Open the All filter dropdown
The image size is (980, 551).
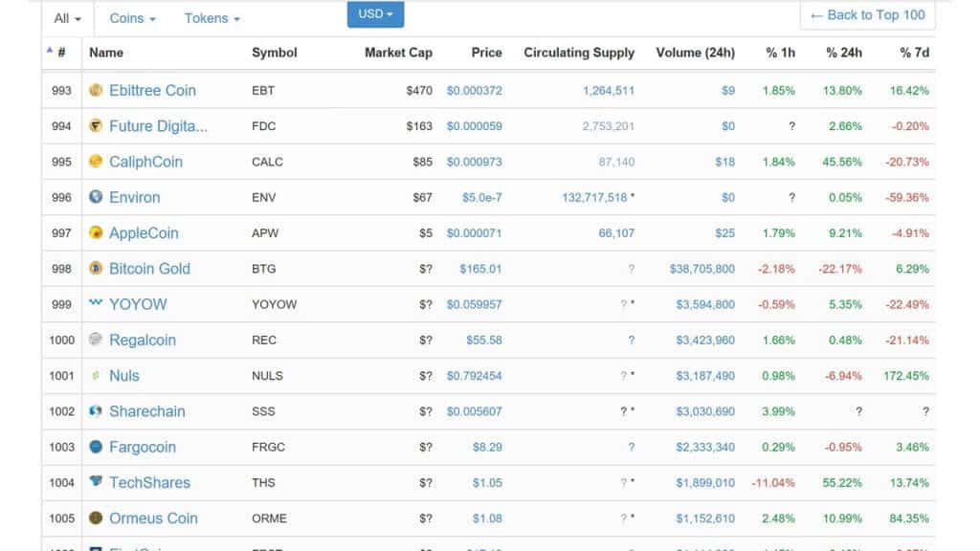coord(68,19)
